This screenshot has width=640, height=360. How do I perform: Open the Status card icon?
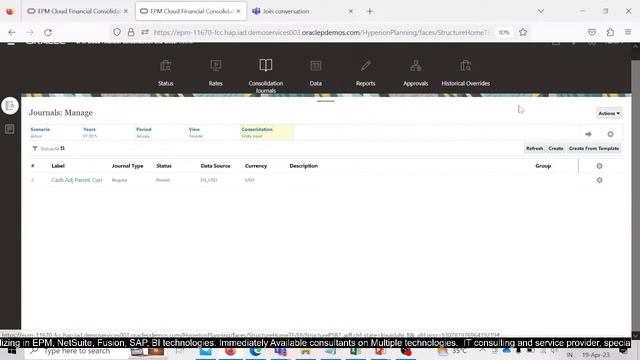[165, 66]
